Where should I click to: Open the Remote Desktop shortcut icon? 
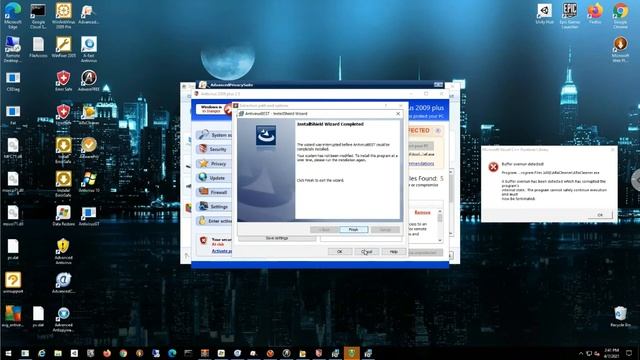click(13, 49)
